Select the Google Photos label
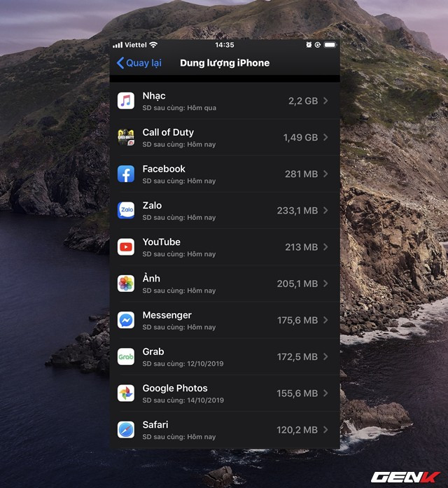Image resolution: width=448 pixels, height=488 pixels. tap(175, 389)
